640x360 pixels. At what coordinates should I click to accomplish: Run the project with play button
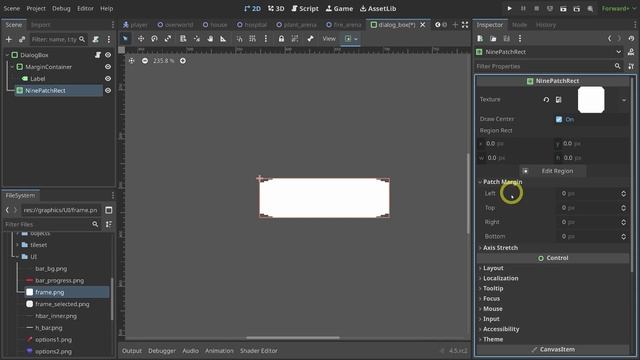(x=509, y=8)
